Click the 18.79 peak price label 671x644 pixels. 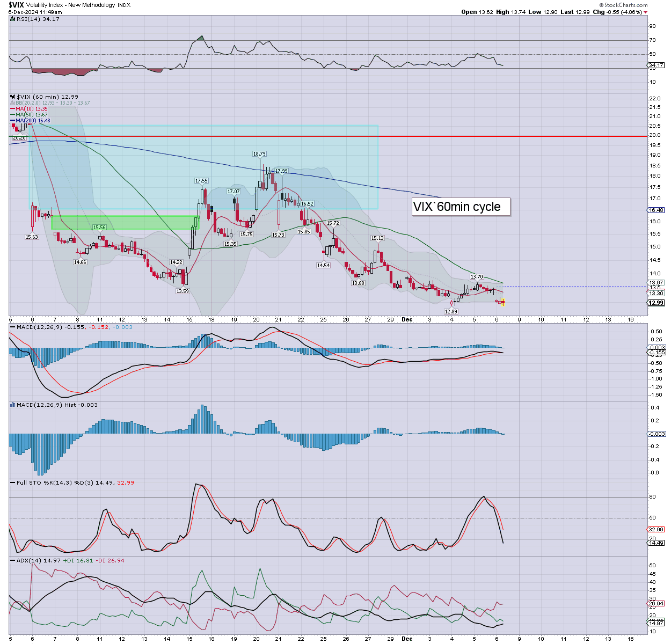(x=259, y=154)
